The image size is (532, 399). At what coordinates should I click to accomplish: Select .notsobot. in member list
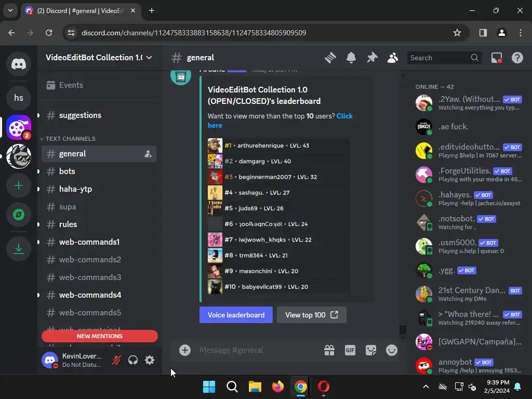pyautogui.click(x=470, y=222)
